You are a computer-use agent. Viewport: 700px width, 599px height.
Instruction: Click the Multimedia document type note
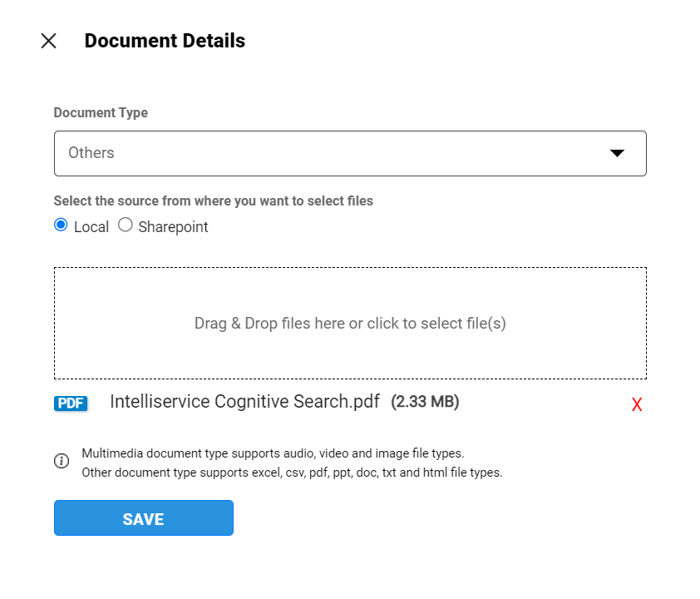pos(273,454)
